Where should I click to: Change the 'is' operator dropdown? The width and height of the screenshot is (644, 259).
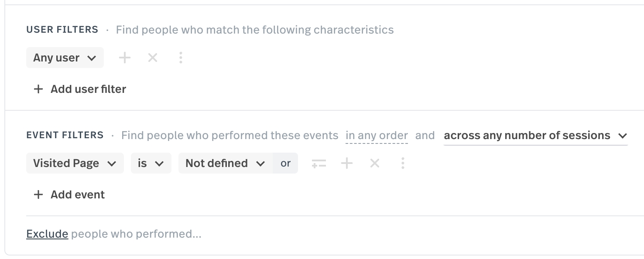pos(151,164)
